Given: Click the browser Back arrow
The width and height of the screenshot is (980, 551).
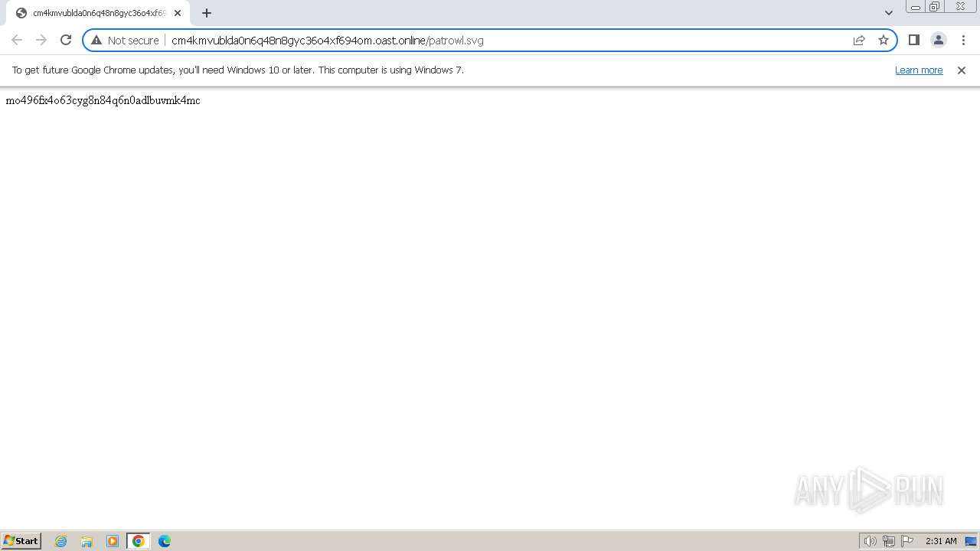Looking at the screenshot, I should (x=17, y=40).
